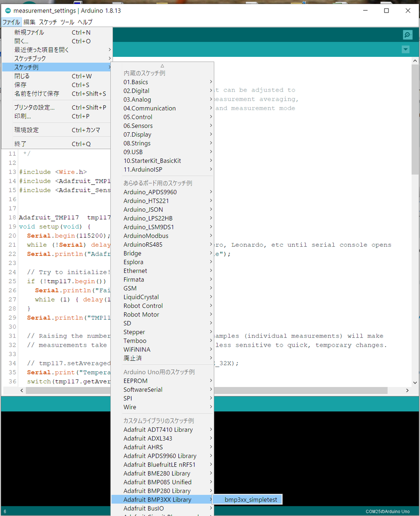Click the horizontal scrollbar right arrow
This screenshot has height=516, width=420.
pos(407,390)
